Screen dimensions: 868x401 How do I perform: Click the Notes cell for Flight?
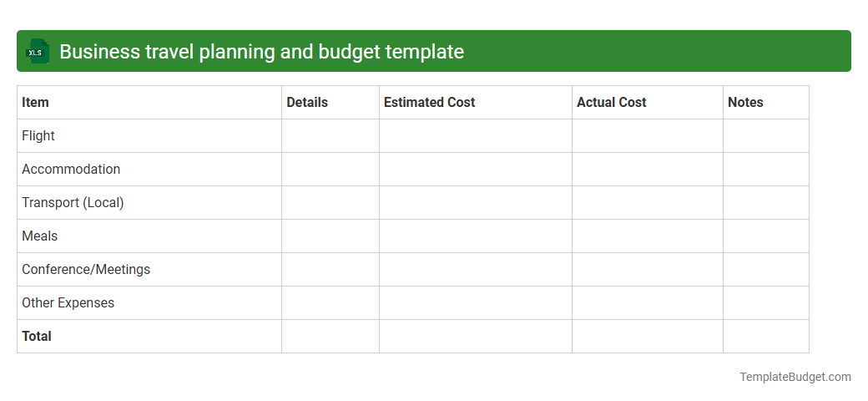pos(766,135)
